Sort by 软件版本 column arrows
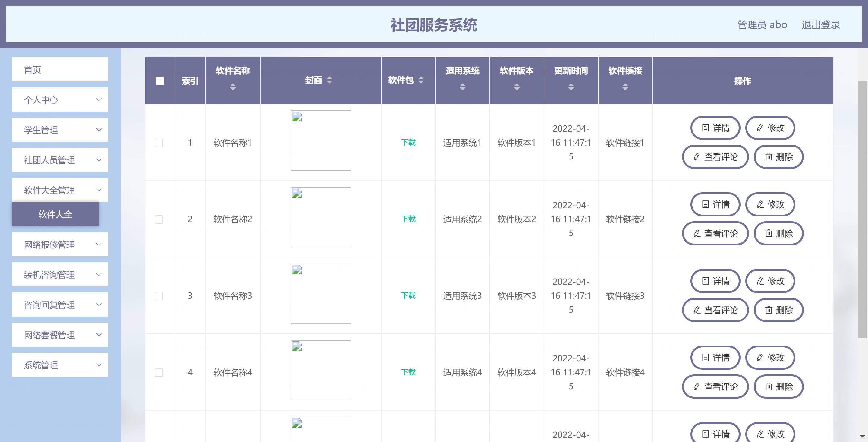 517,87
